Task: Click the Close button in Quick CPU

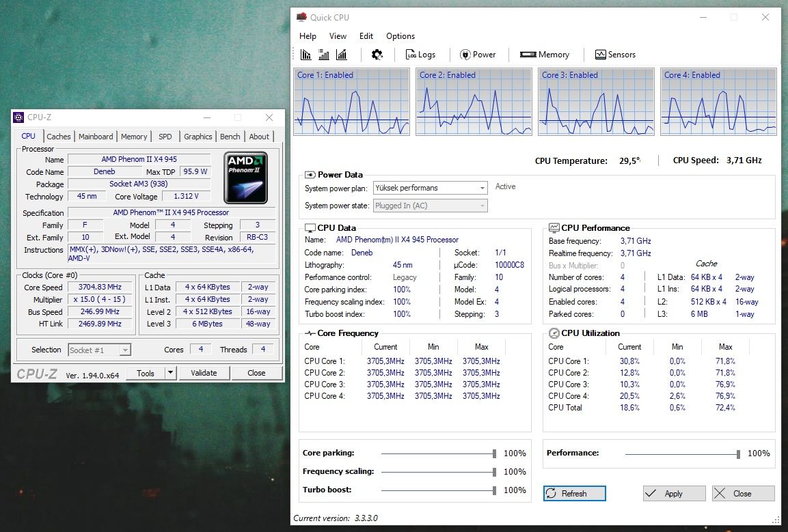Action: 744,493
